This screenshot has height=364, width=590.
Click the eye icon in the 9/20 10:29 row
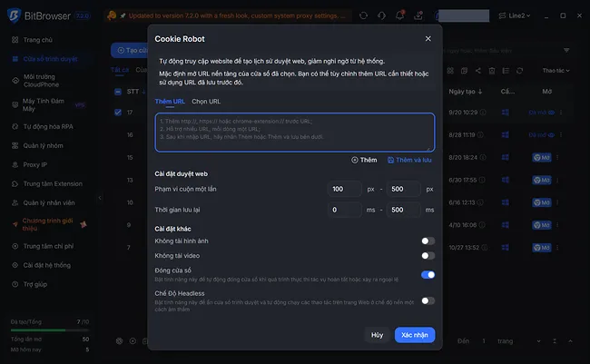pyautogui.click(x=551, y=113)
